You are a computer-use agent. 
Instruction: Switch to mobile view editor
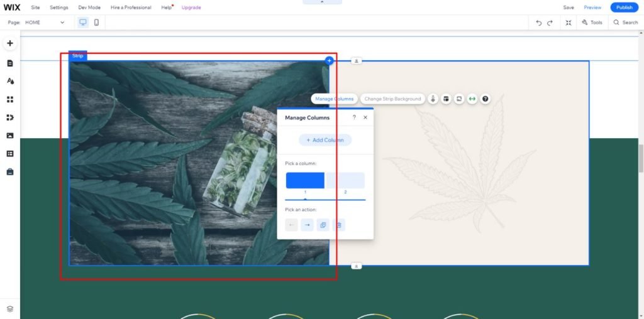[96, 23]
